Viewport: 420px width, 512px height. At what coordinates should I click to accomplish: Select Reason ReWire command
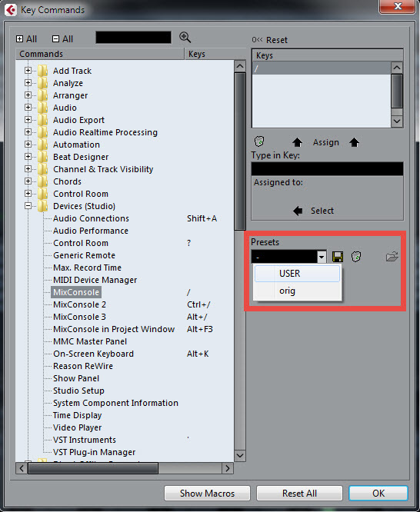pos(83,366)
